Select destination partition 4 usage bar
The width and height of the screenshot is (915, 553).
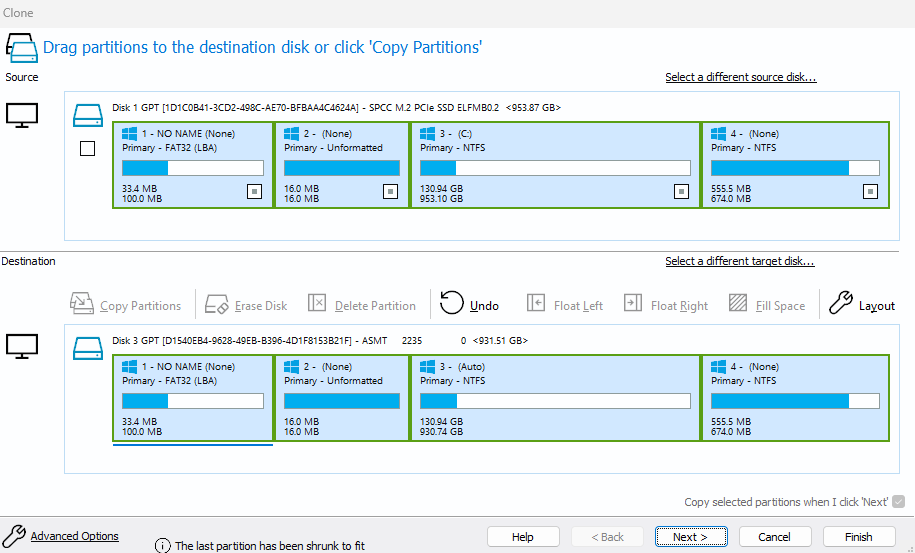coord(795,401)
